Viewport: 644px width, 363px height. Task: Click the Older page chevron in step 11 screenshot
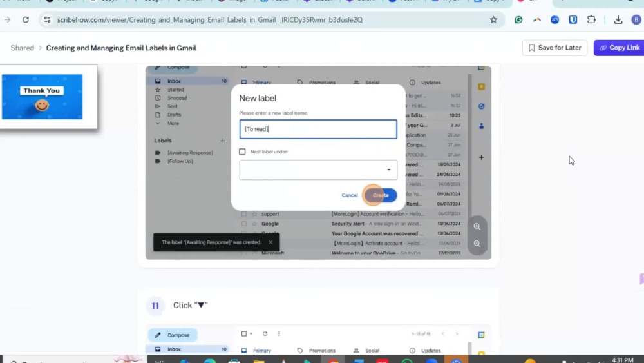[x=457, y=334]
